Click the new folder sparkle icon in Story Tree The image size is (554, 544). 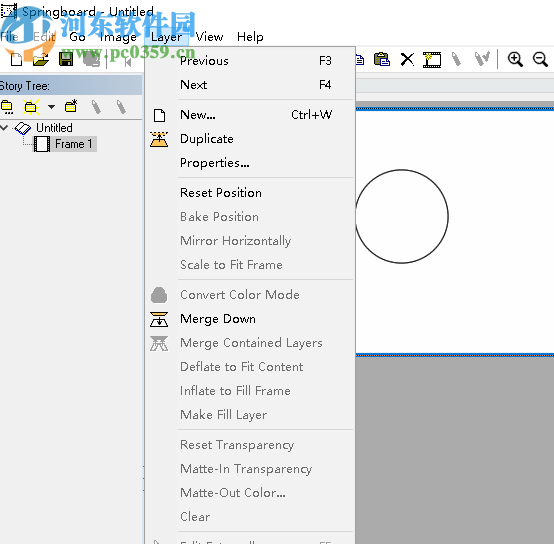pos(31,107)
